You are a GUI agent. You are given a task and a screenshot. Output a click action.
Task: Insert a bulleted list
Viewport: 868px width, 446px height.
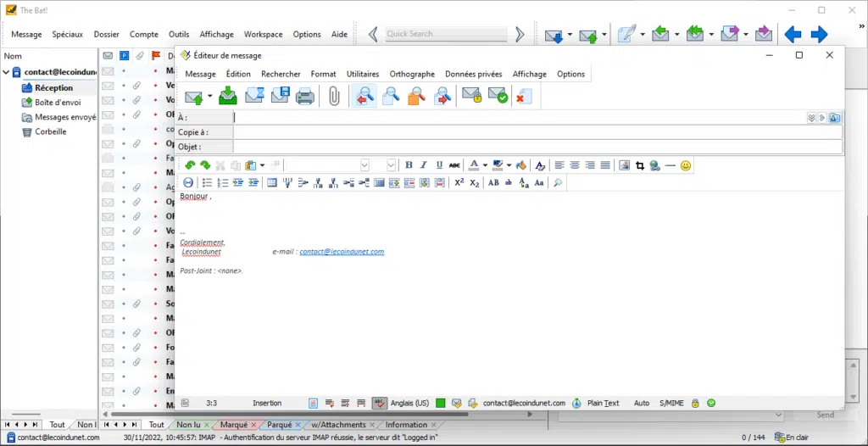208,182
